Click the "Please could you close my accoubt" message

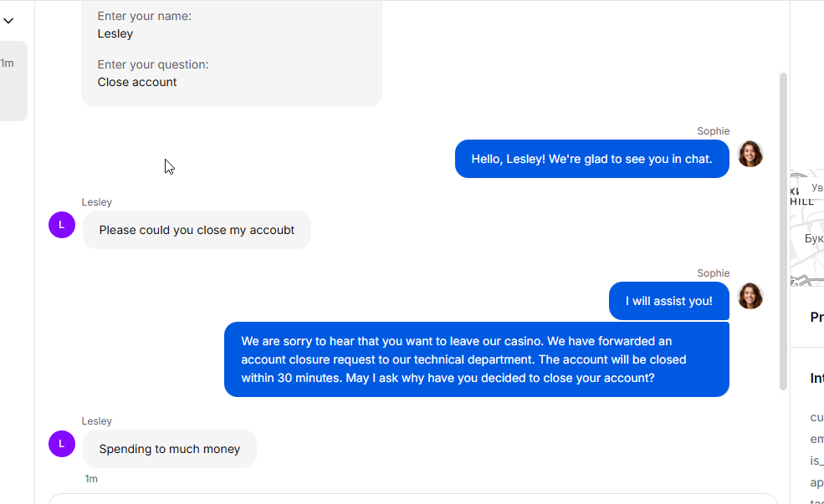click(197, 230)
